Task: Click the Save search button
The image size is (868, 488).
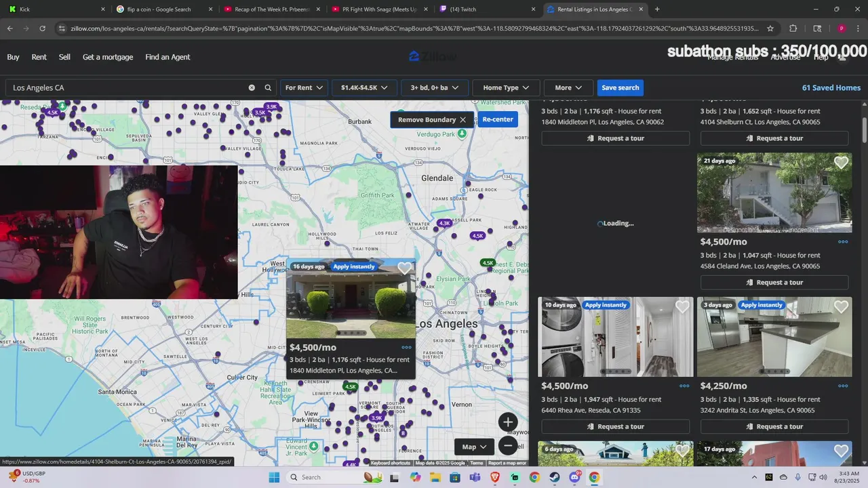Action: [x=620, y=87]
